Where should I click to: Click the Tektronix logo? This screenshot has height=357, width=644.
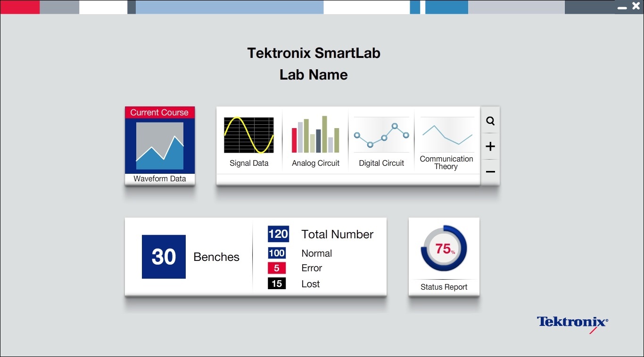pyautogui.click(x=572, y=323)
